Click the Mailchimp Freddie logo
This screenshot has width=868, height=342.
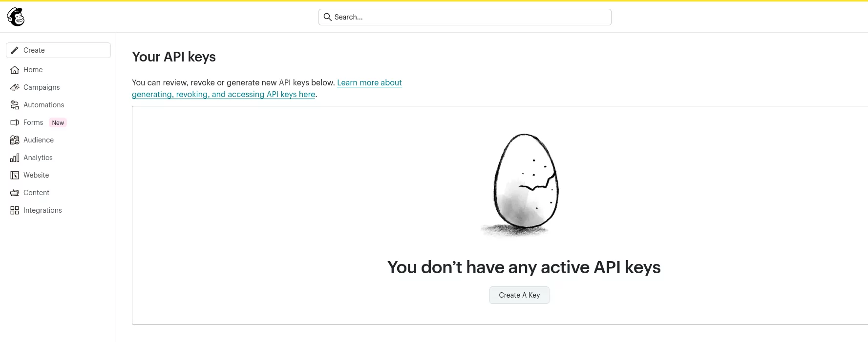point(16,17)
